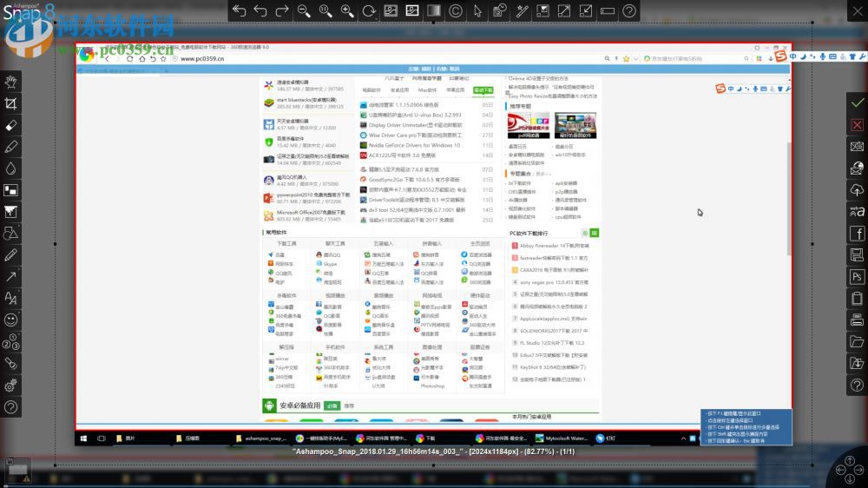Open help in the right toolbar
The image size is (868, 488).
[x=857, y=385]
